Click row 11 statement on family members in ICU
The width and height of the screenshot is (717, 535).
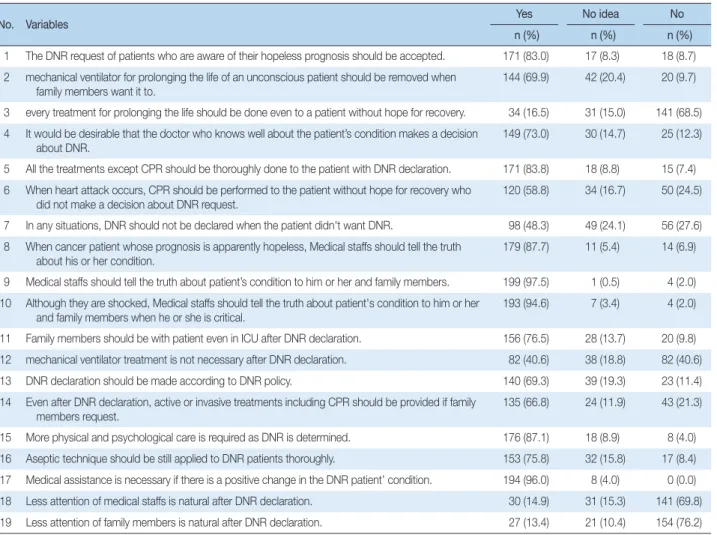193,338
